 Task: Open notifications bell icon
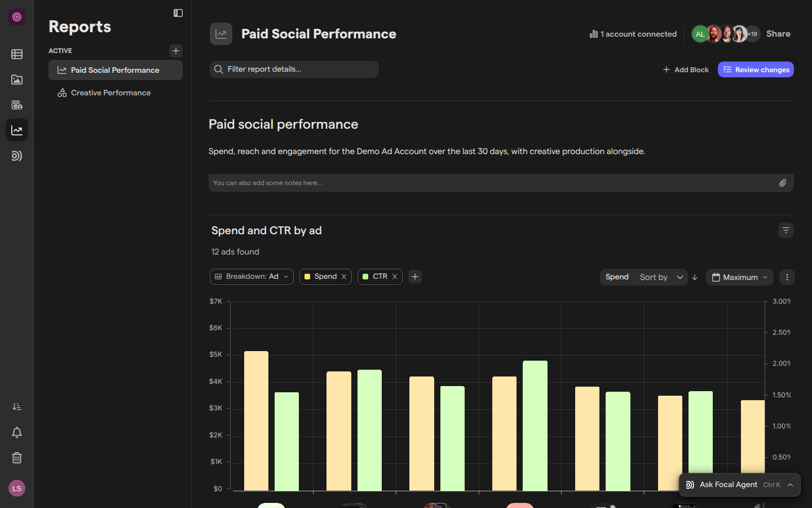[17, 432]
